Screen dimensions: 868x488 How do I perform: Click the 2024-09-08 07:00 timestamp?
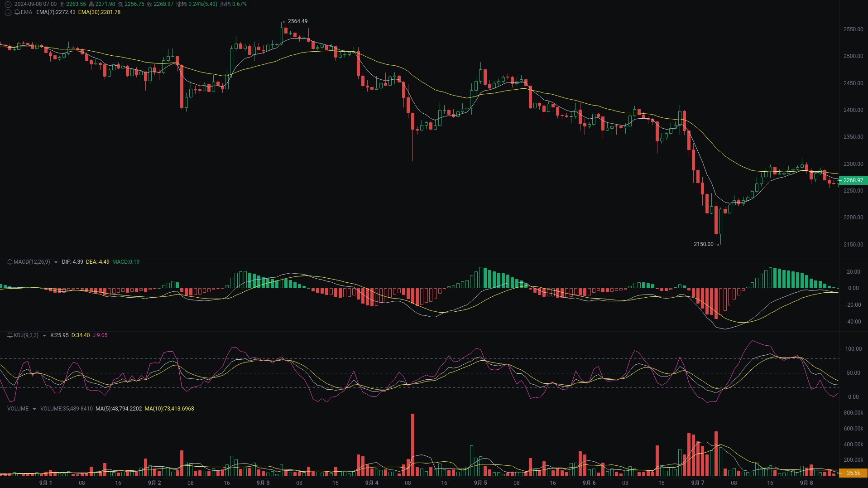click(x=36, y=4)
